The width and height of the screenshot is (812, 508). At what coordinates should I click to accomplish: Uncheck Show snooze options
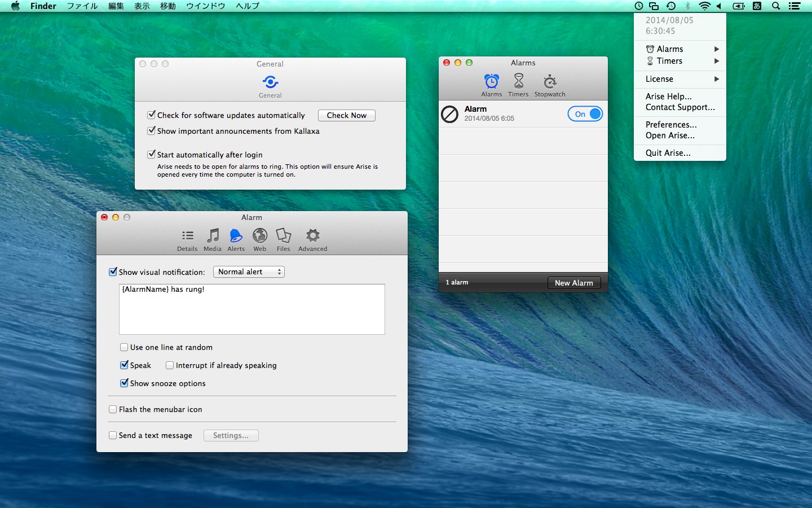pyautogui.click(x=124, y=383)
